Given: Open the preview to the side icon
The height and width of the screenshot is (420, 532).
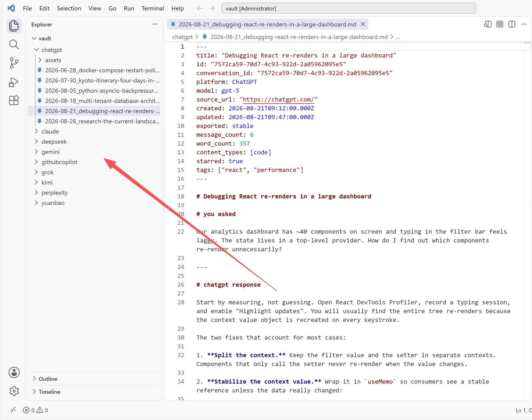Looking at the screenshot, I should pos(487,24).
